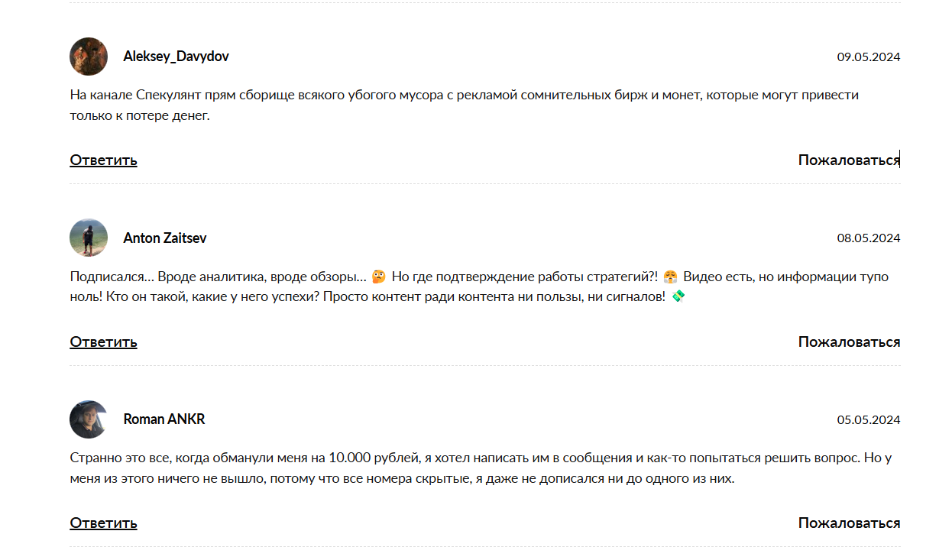This screenshot has height=560, width=952.
Task: Open Roman ANKR's avatar image
Action: tap(89, 419)
